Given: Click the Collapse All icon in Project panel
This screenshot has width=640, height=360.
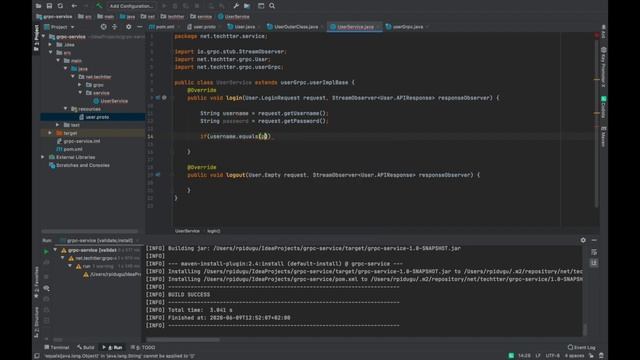Looking at the screenshot, I should tap(115, 27).
